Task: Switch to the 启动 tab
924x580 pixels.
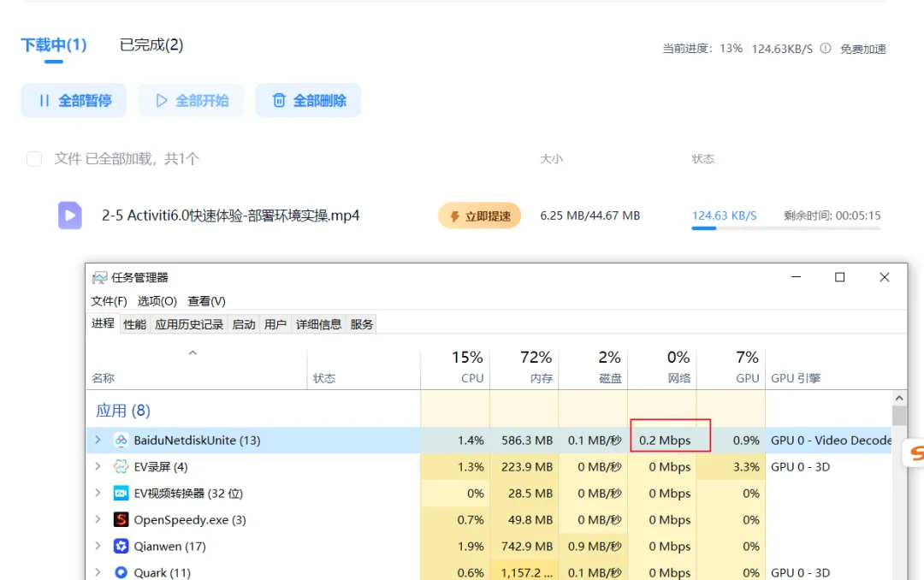Action: point(244,324)
